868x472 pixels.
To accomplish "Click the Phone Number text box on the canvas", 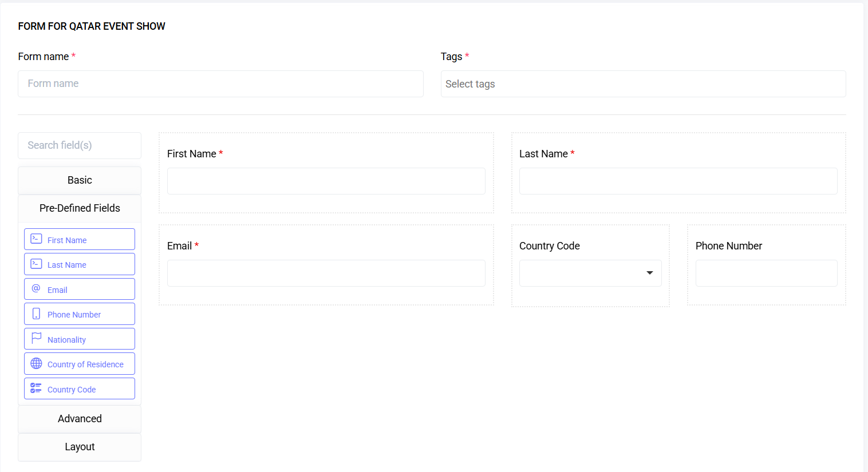I will coord(766,273).
